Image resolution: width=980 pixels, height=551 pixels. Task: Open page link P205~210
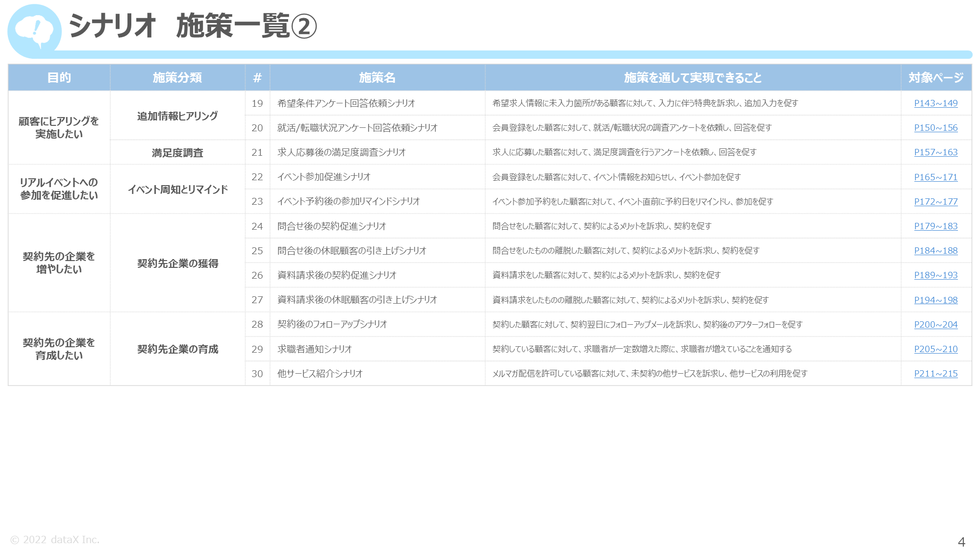935,349
